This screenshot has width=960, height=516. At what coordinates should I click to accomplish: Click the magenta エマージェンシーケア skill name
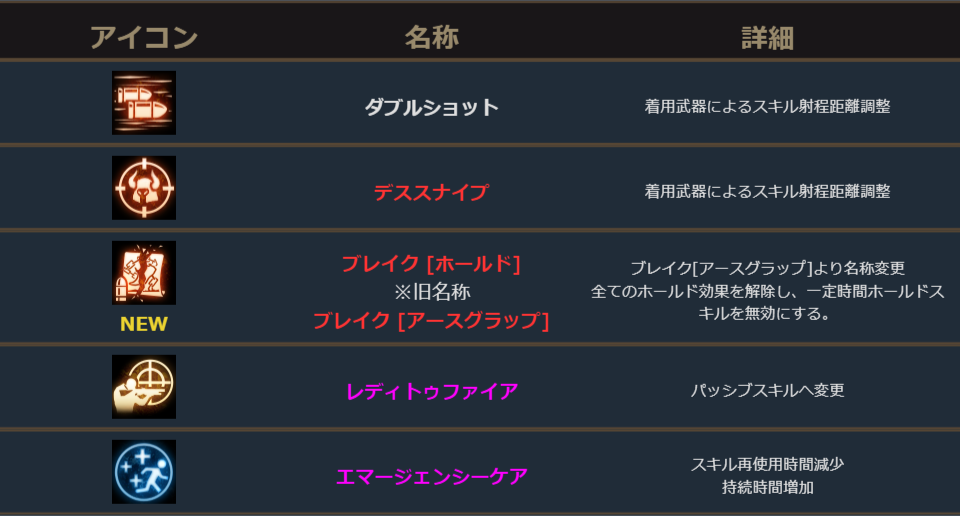pyautogui.click(x=431, y=476)
